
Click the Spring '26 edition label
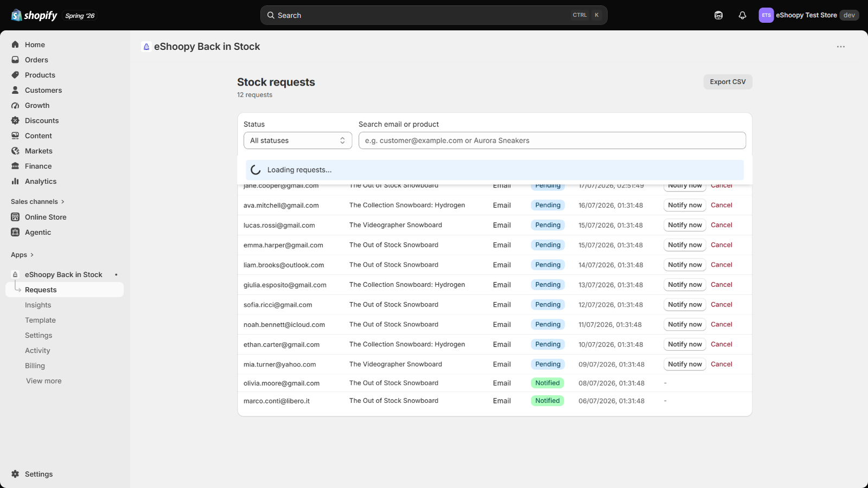[x=80, y=16]
